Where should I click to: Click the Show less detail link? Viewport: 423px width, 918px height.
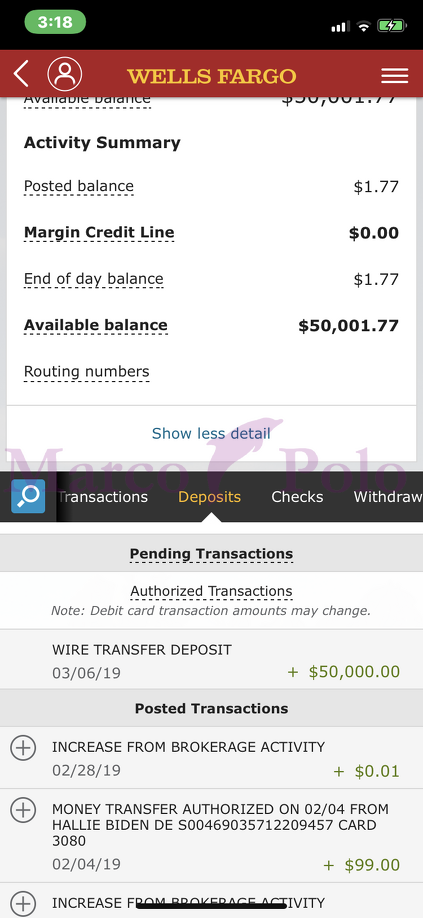point(211,433)
